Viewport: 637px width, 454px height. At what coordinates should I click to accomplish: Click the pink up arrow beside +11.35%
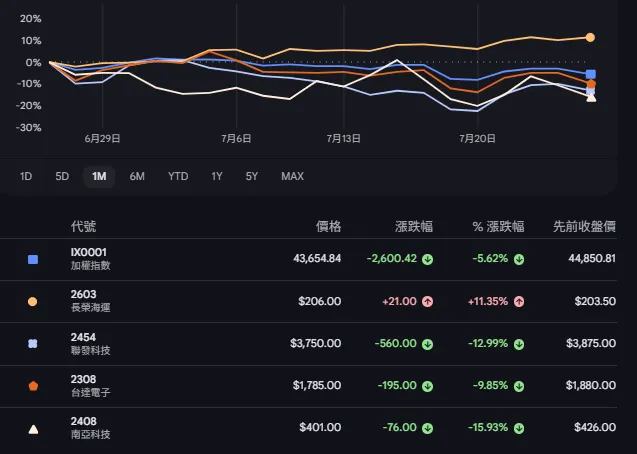(519, 301)
